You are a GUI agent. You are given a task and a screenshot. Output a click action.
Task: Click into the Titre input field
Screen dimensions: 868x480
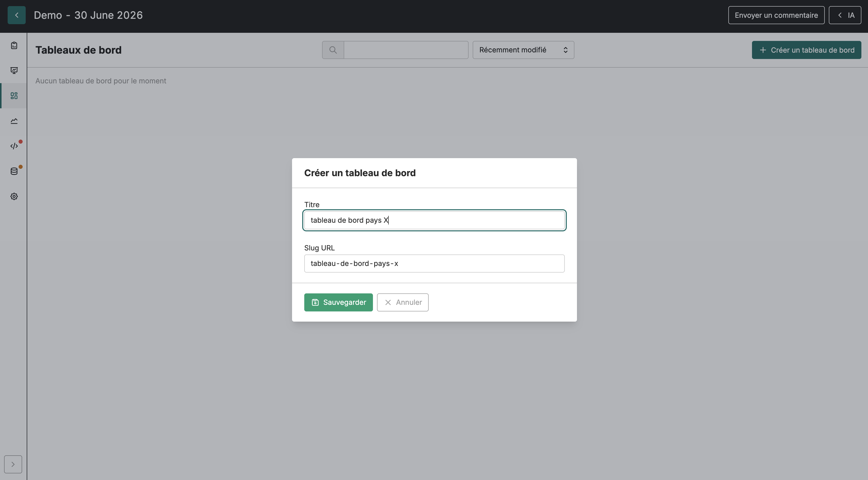(x=434, y=220)
